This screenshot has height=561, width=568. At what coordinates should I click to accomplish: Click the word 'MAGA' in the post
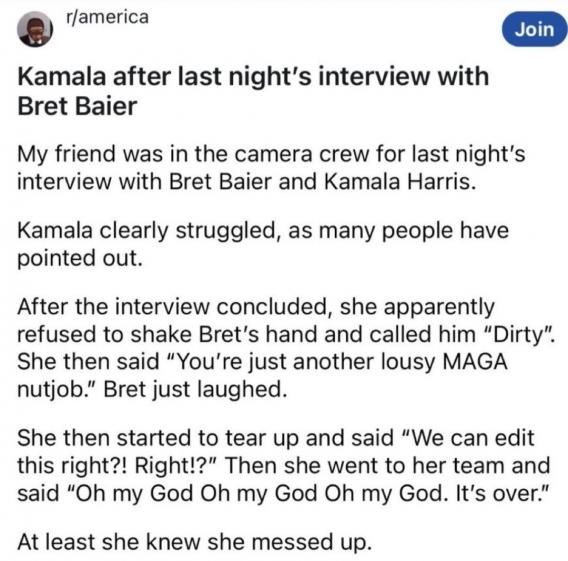(x=475, y=361)
